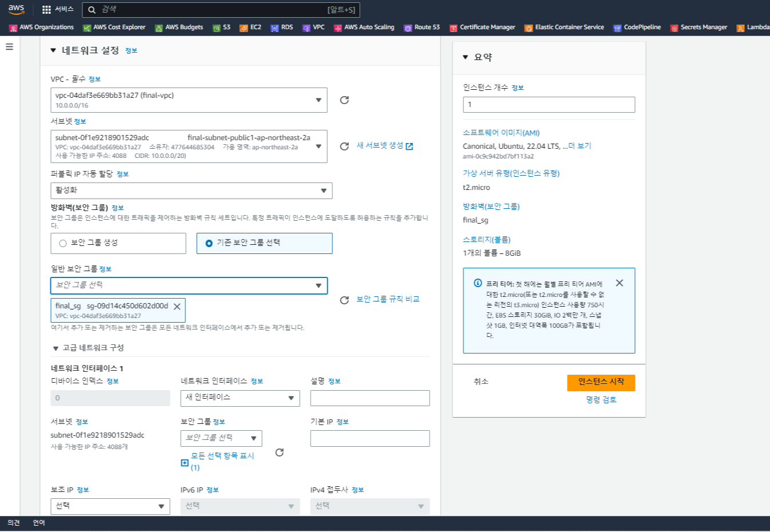Open AWS Budgets bookmark
Screen dimensions: 770x532
pos(179,27)
